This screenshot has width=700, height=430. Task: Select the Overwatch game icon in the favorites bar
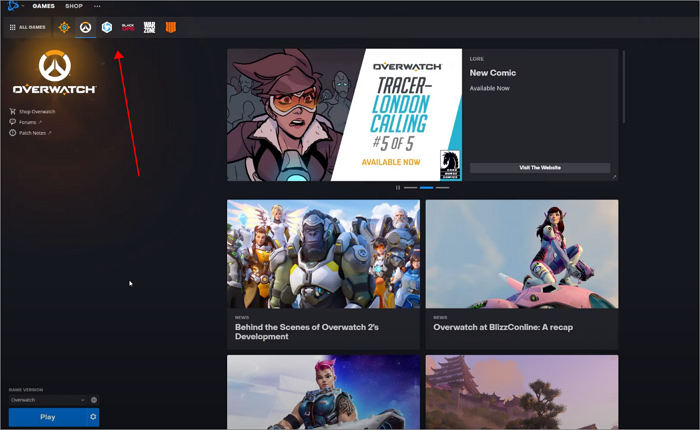coord(85,27)
